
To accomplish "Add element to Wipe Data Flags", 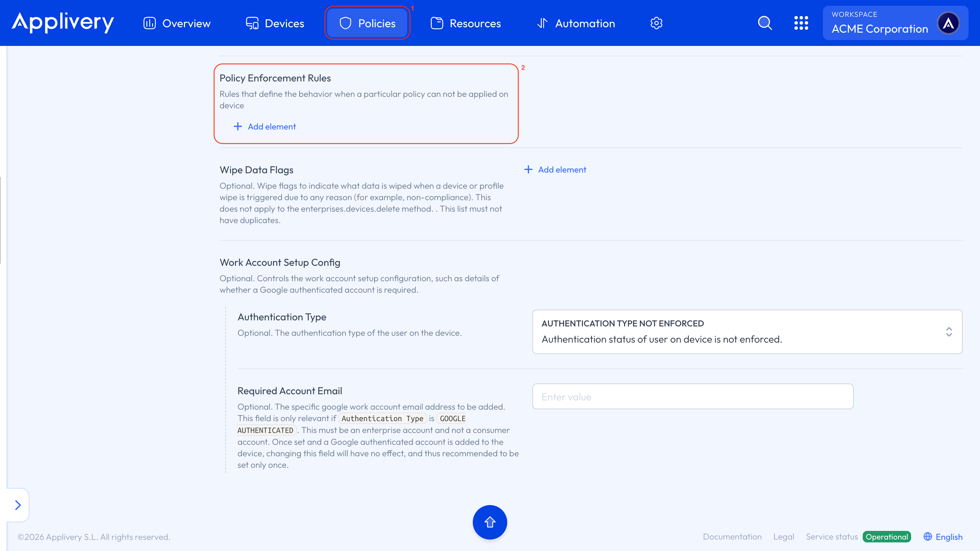I will (x=555, y=170).
